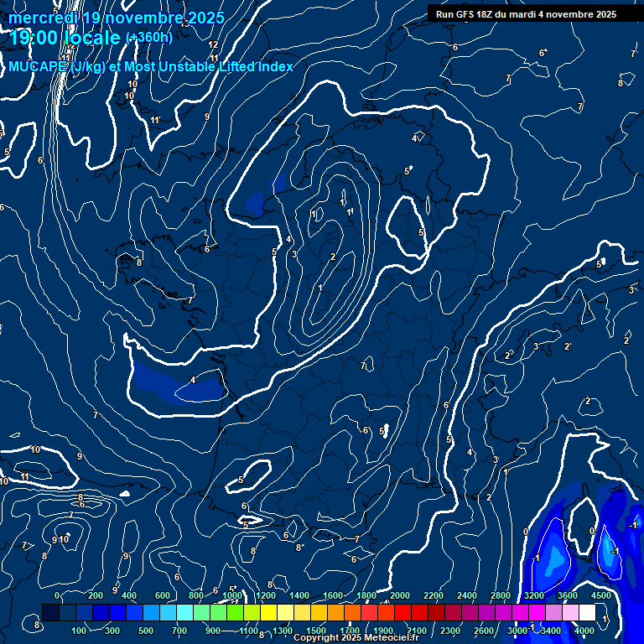Viewport: 644px width, 644px height.
Task: Click the '2000' legend scale label
Action: pos(400,595)
